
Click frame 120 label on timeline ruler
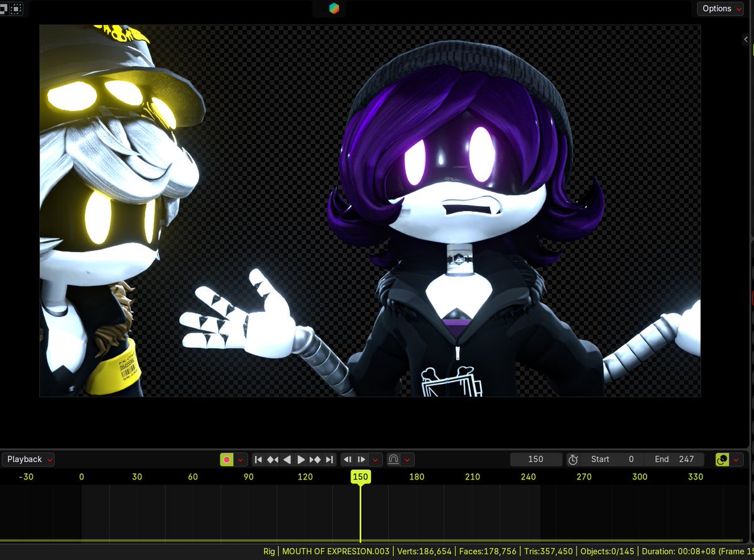click(305, 477)
